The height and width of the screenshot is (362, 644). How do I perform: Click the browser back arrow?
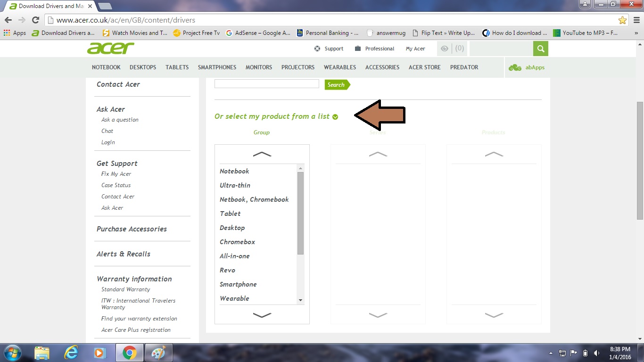[x=8, y=20]
